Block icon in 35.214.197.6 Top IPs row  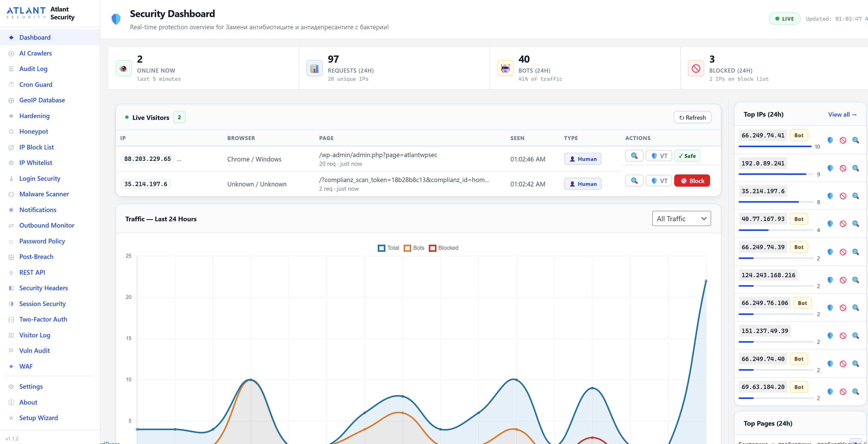point(843,196)
